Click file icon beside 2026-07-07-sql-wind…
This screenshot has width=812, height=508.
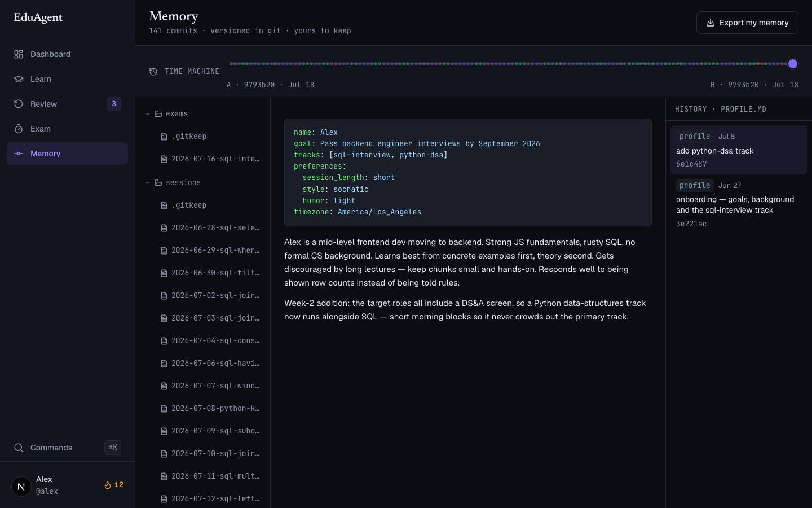(x=164, y=386)
